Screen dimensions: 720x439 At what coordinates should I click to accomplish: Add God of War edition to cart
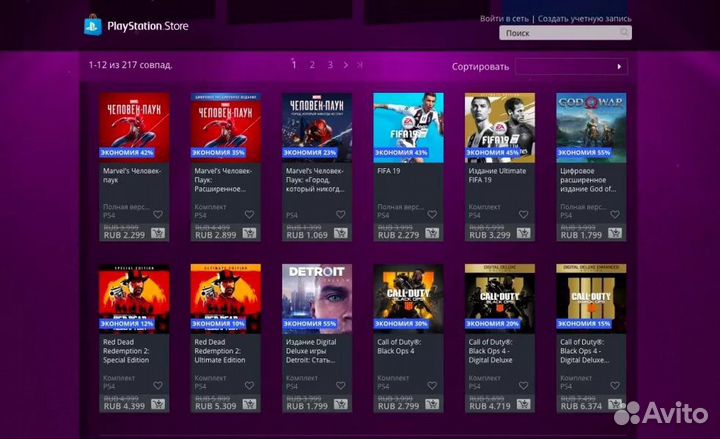[616, 233]
